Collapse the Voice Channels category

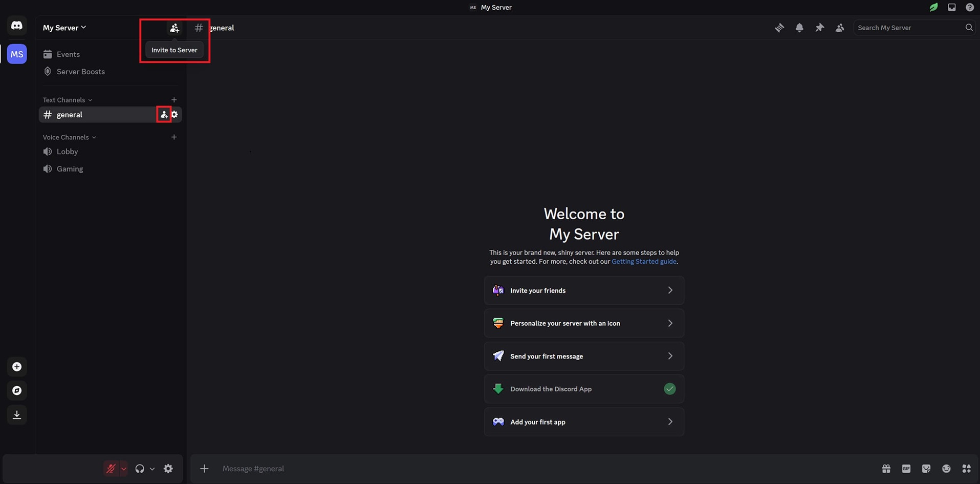[x=70, y=137]
